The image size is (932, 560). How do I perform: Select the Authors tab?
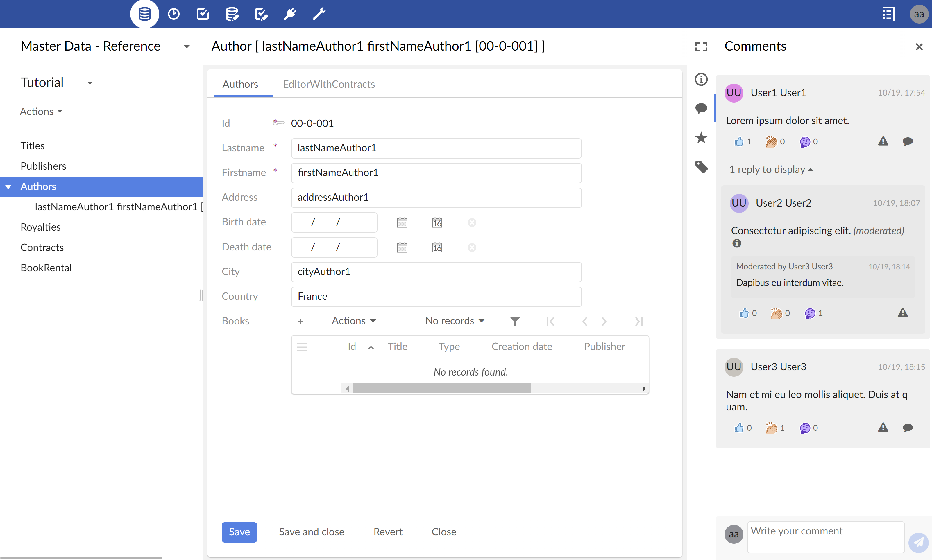240,84
